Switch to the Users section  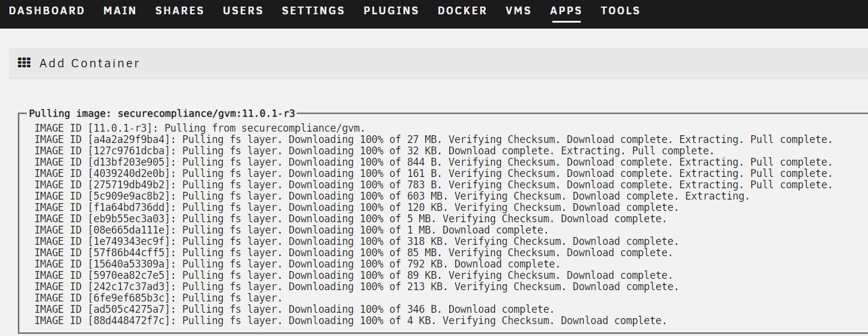click(x=243, y=11)
